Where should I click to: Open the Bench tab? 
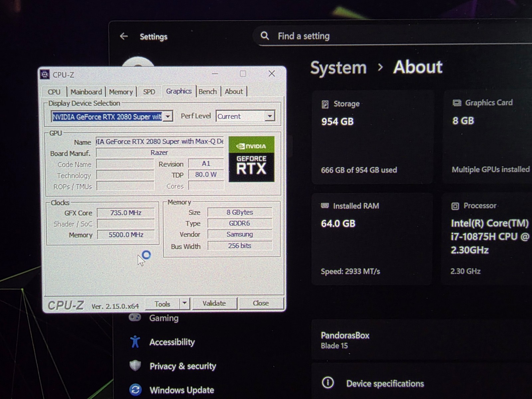[208, 91]
